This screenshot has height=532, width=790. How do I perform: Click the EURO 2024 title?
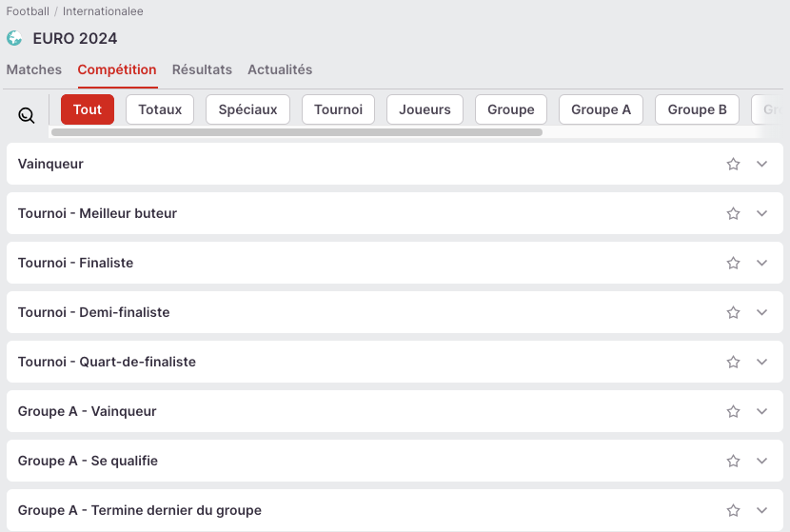[75, 38]
